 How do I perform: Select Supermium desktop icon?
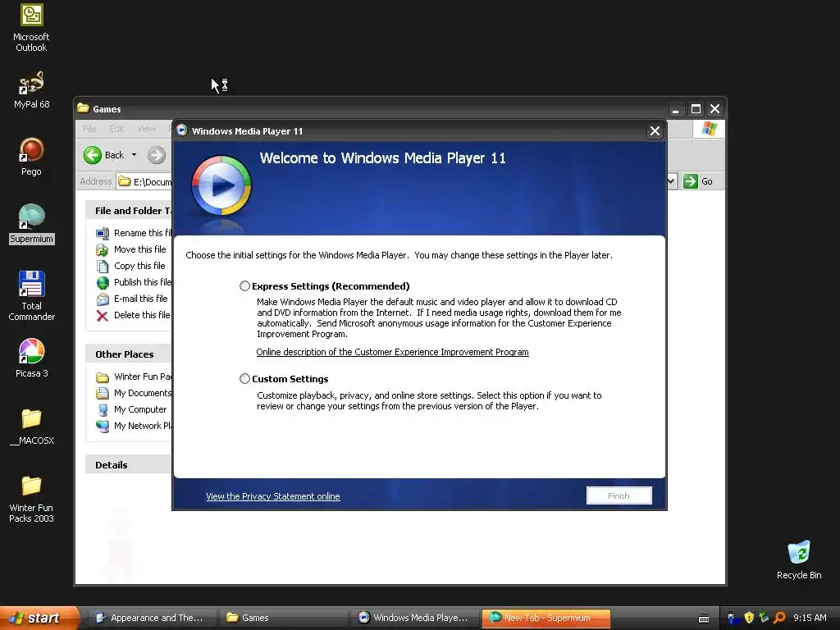pos(31,224)
